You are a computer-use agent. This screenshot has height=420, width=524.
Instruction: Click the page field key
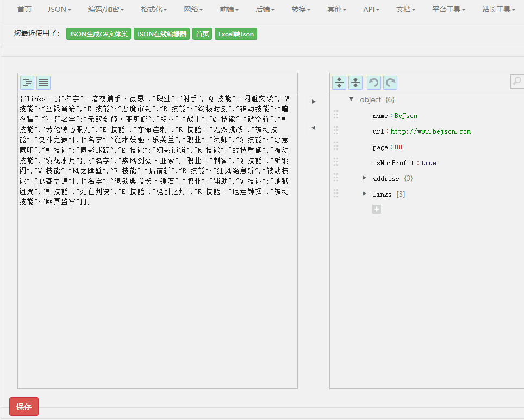pyautogui.click(x=380, y=147)
